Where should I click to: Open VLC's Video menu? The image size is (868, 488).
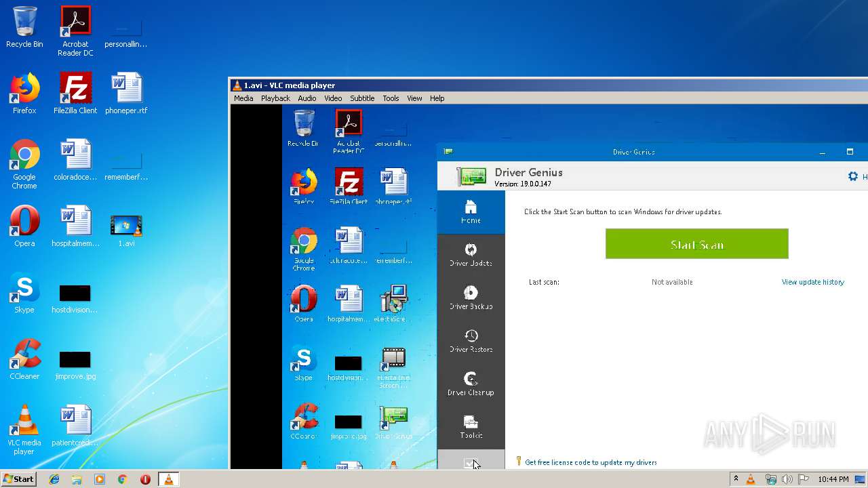[333, 98]
